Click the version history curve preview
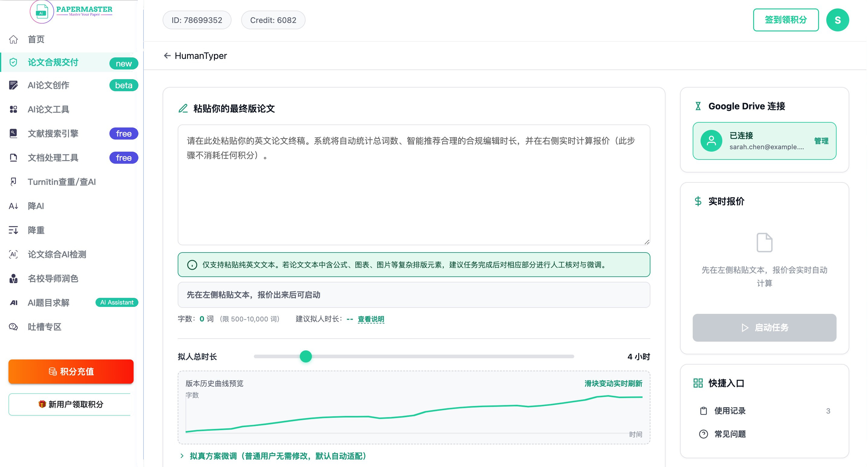This screenshot has height=467, width=868. point(414,407)
